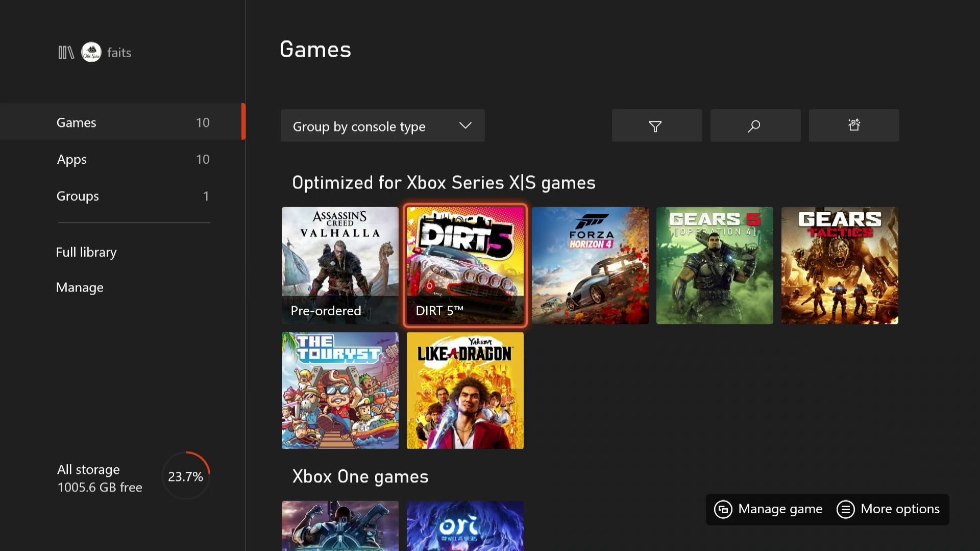Select Forza Horizon 4 tile
The height and width of the screenshot is (551, 980).
click(590, 265)
